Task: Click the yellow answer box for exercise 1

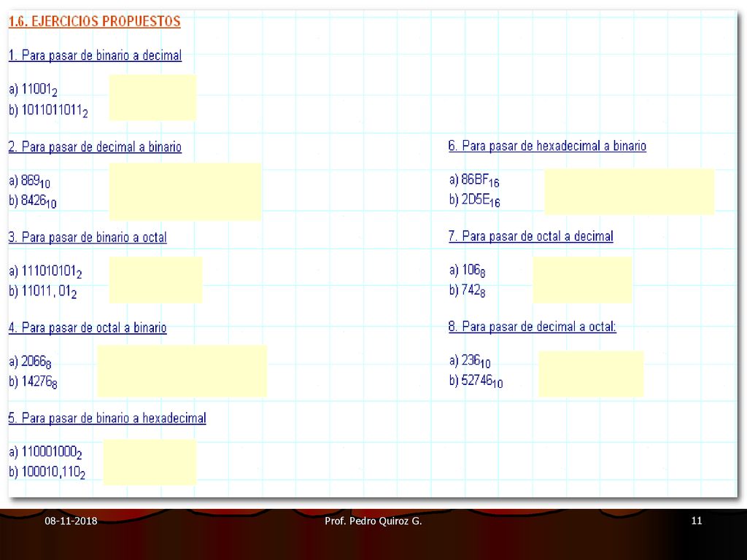Action: pyautogui.click(x=152, y=98)
